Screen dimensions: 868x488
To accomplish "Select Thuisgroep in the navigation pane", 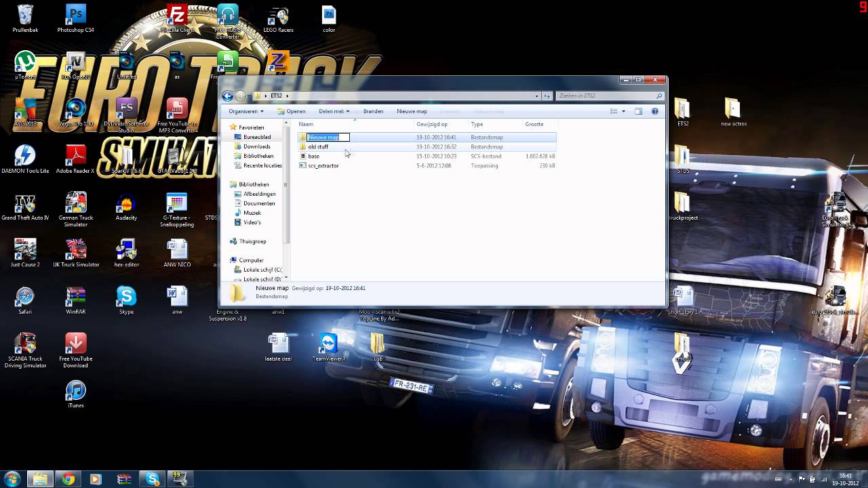I will pyautogui.click(x=248, y=241).
